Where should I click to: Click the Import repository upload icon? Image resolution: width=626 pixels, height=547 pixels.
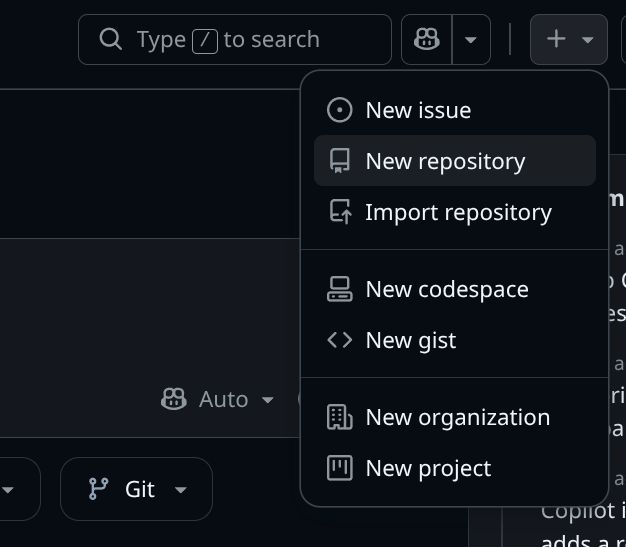[340, 212]
